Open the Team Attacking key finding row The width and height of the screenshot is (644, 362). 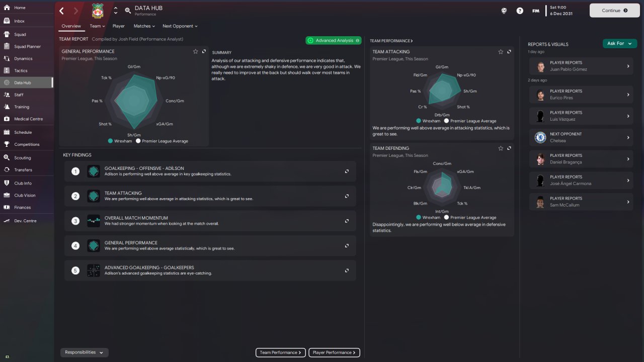[210, 196]
